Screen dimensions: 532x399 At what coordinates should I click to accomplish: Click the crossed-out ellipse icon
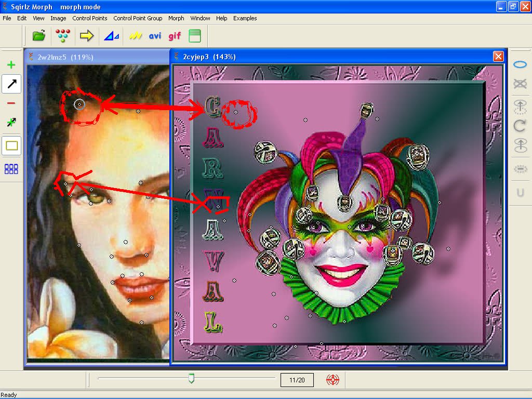click(520, 84)
